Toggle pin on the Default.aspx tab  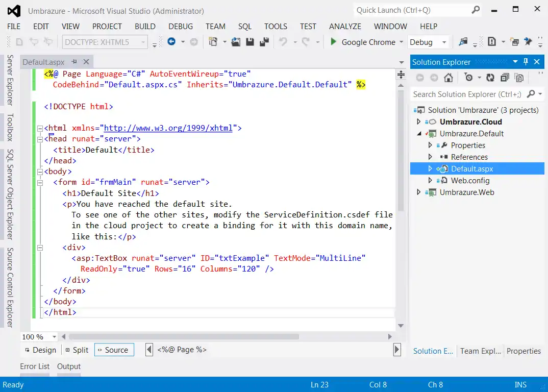[x=74, y=62]
